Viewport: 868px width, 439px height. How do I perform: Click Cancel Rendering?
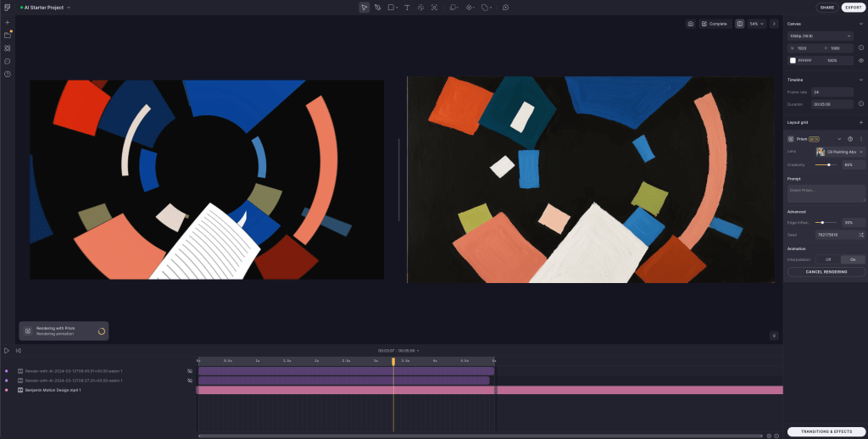point(826,272)
